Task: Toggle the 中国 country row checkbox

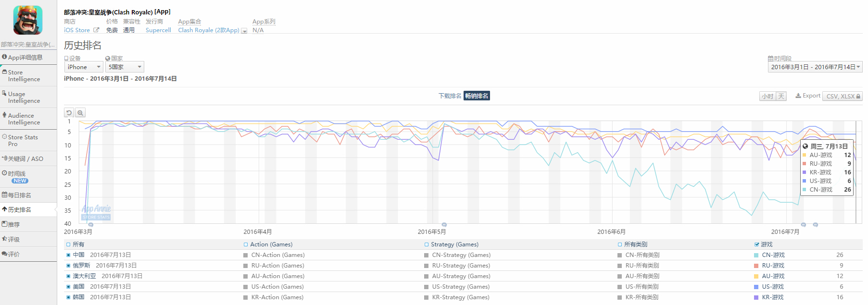Action: click(x=68, y=255)
